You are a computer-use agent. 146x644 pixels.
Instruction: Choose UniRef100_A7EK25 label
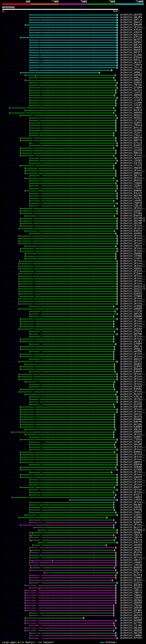coord(131,98)
